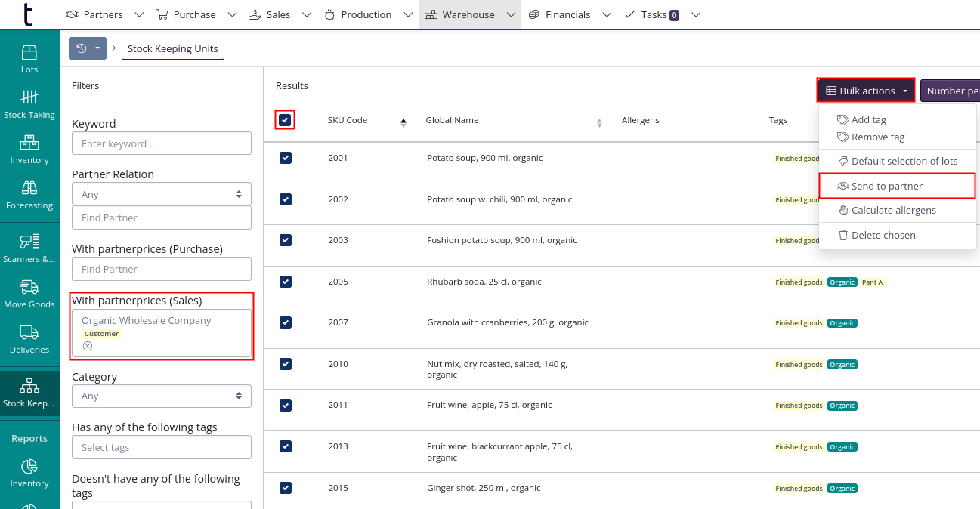Open Inventory from the warehouse sidebar

click(x=29, y=148)
